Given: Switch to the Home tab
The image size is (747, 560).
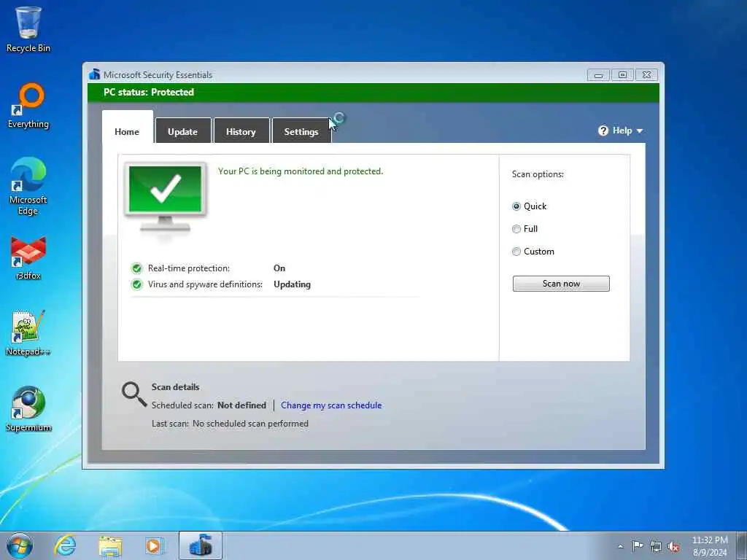Looking at the screenshot, I should point(127,131).
